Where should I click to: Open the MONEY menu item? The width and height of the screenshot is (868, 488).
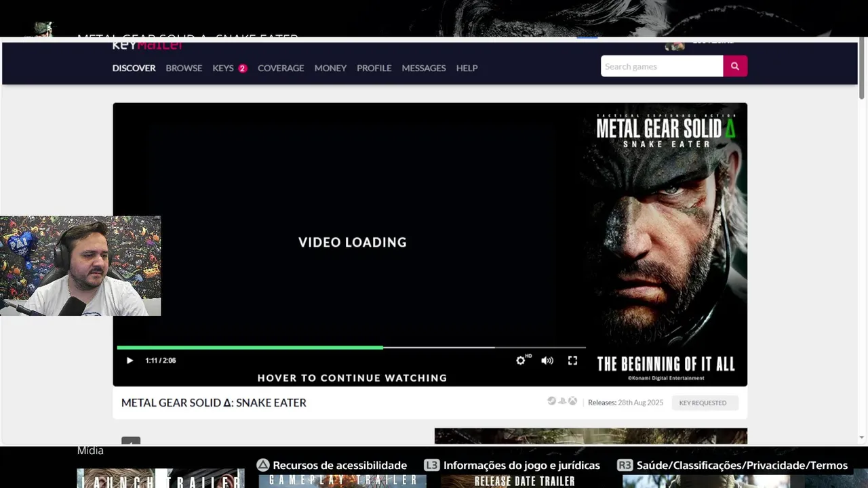330,68
